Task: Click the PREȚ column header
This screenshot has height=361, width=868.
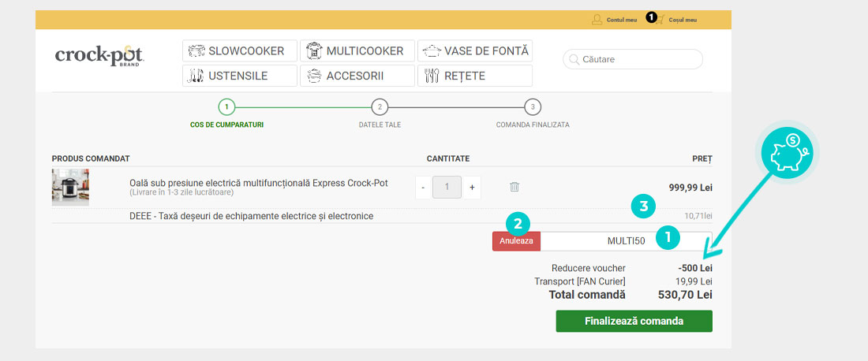Action: (702, 158)
